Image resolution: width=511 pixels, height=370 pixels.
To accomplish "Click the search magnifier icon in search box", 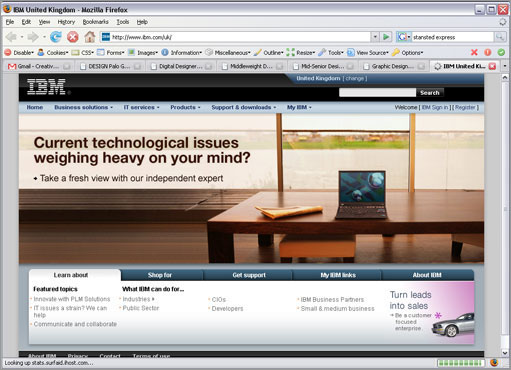I will 499,37.
